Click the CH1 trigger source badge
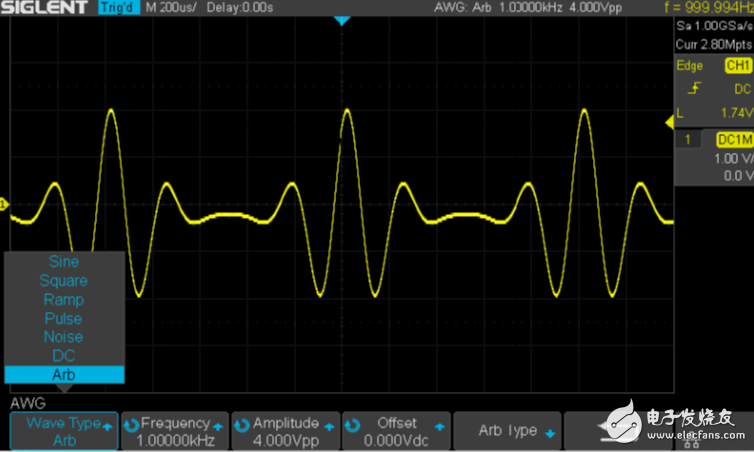Viewport: 754px width, 452px height. 736,66
